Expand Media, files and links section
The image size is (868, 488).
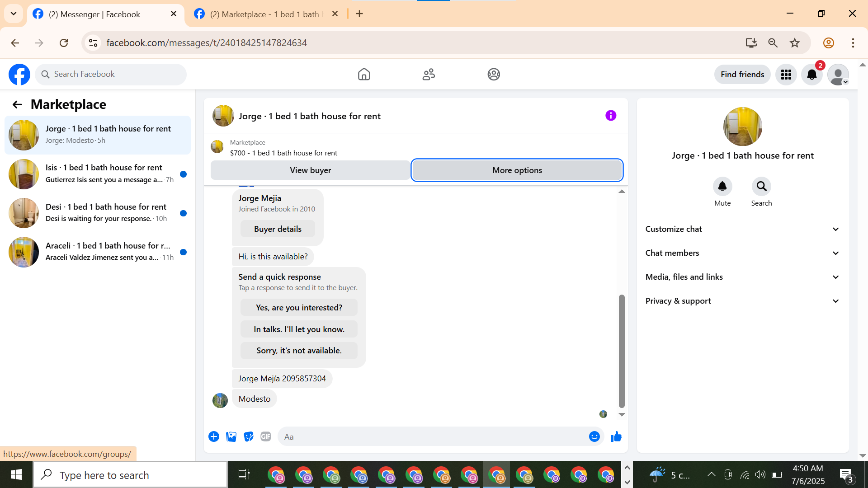[742, 277]
